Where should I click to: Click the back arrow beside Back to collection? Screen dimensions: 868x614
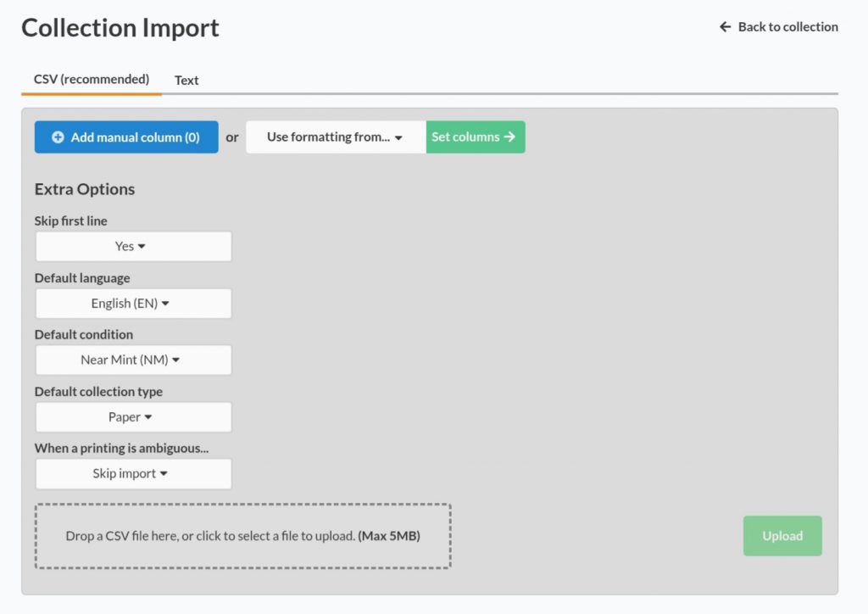pos(723,26)
